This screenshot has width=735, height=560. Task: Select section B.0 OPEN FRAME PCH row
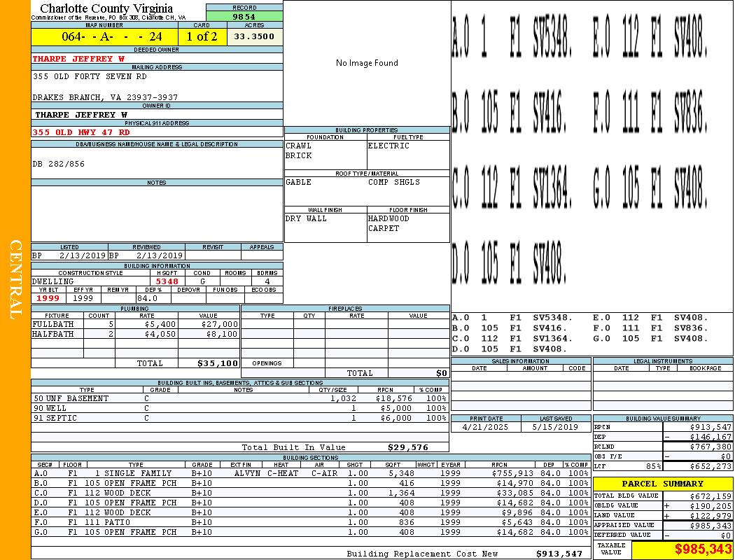[311, 483]
